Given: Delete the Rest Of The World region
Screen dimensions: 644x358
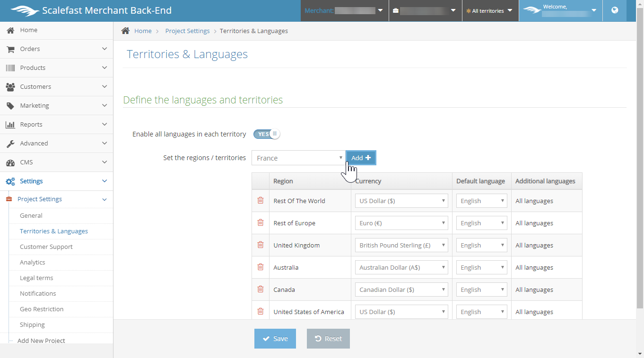Looking at the screenshot, I should tap(260, 200).
